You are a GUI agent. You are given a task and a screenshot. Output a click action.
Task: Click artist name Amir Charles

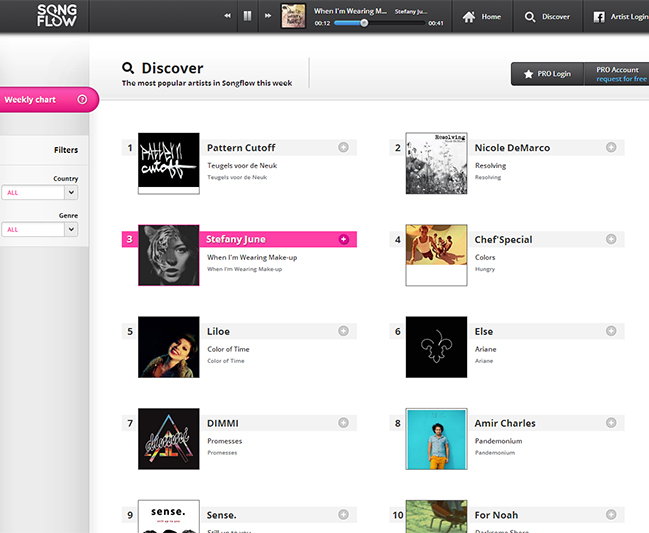tap(505, 423)
